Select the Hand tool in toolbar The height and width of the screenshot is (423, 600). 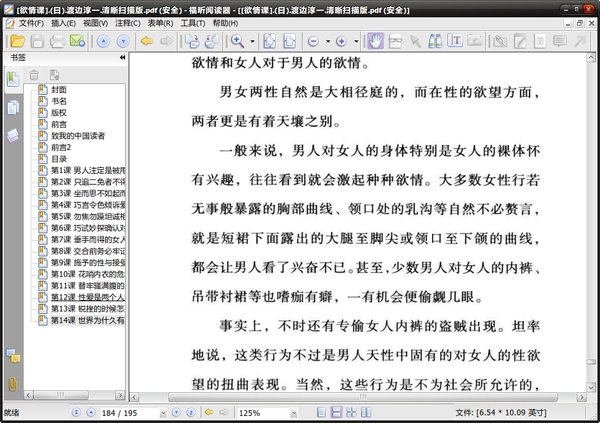[x=375, y=41]
